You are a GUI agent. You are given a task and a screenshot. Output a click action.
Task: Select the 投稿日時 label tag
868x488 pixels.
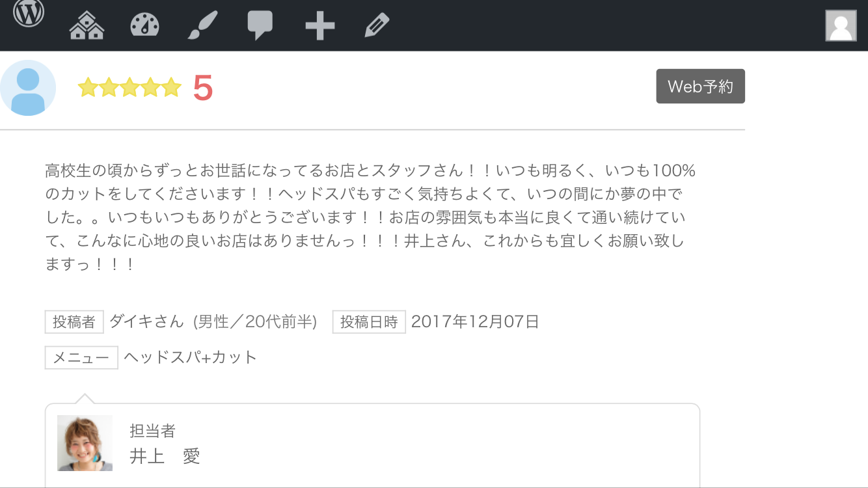[x=369, y=322]
